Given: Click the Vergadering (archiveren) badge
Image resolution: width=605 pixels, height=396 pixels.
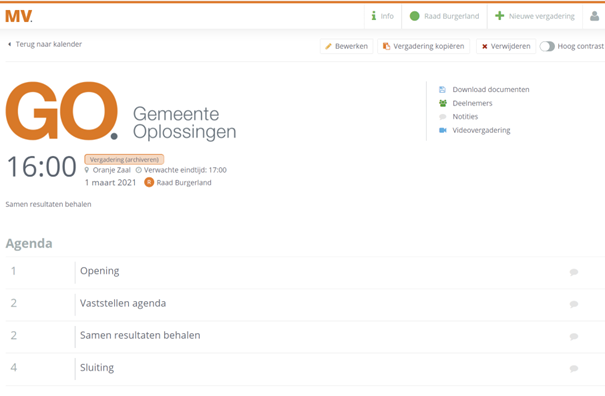Looking at the screenshot, I should click(124, 159).
